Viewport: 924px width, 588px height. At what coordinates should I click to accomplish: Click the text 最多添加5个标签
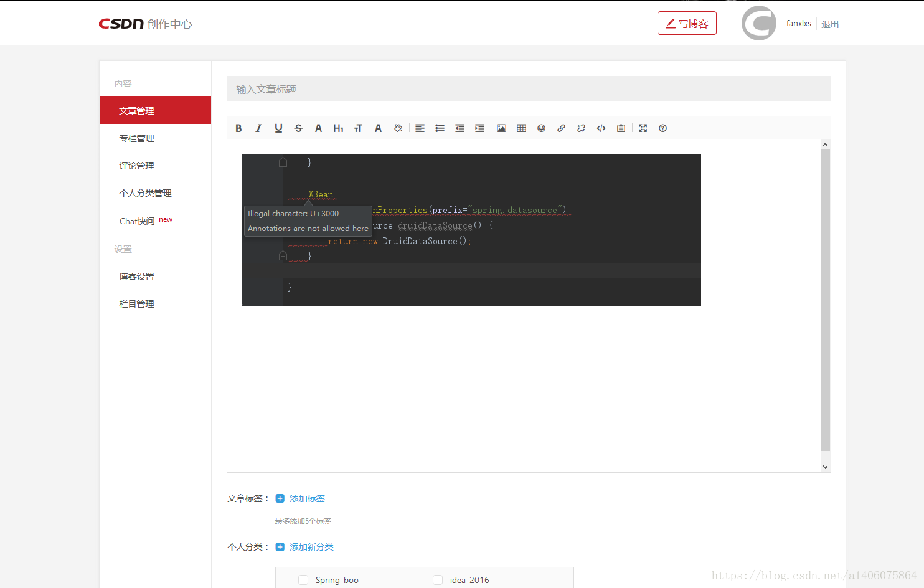click(303, 521)
